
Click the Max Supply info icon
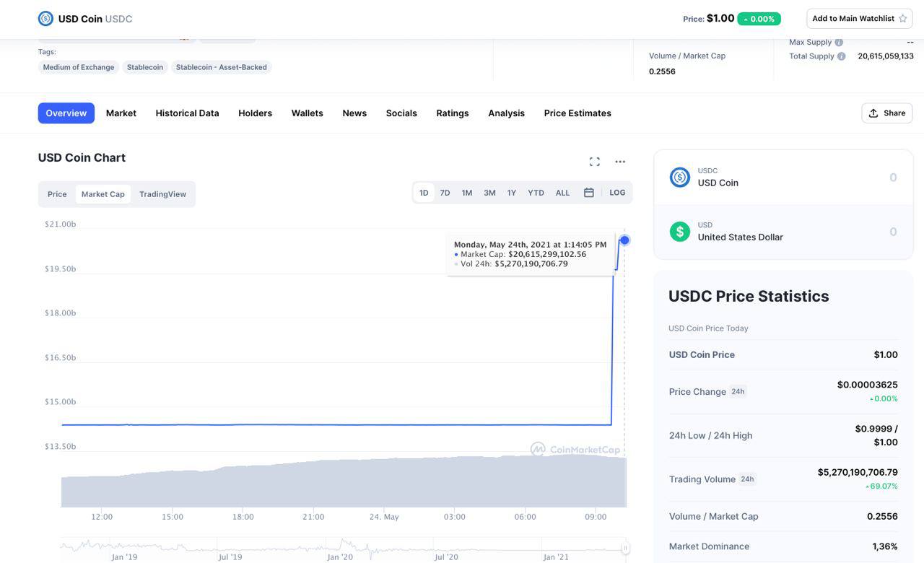839,42
